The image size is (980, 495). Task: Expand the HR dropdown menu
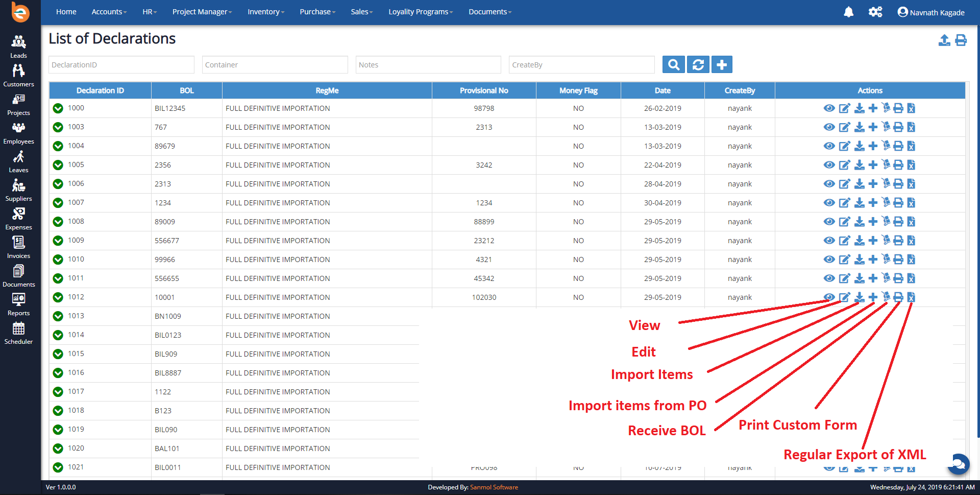click(x=150, y=12)
